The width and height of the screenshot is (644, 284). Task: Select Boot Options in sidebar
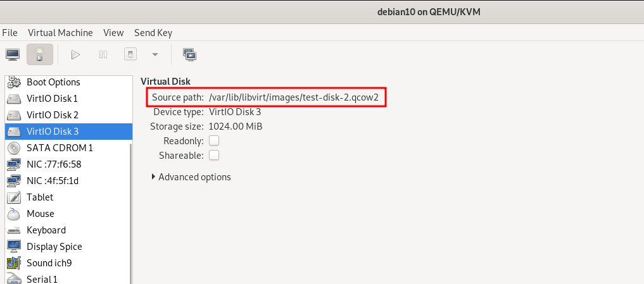coord(68,82)
